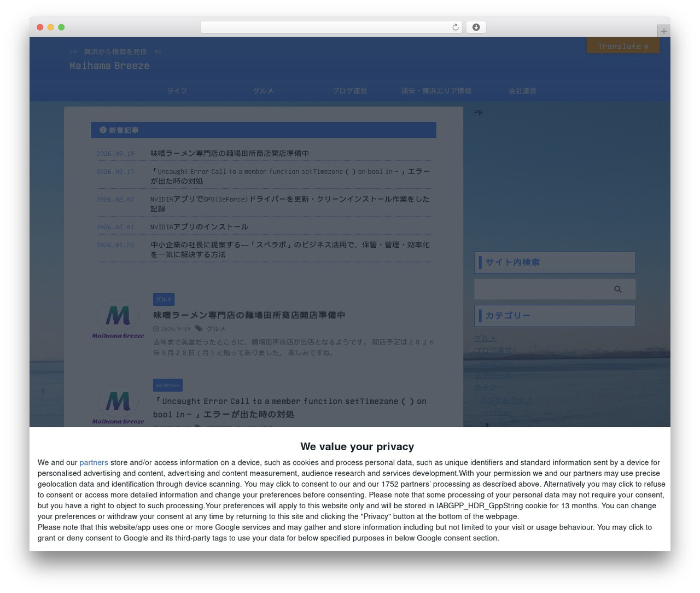Reload the page with the refresh icon
Screen dimensions: 700x593
tap(455, 27)
